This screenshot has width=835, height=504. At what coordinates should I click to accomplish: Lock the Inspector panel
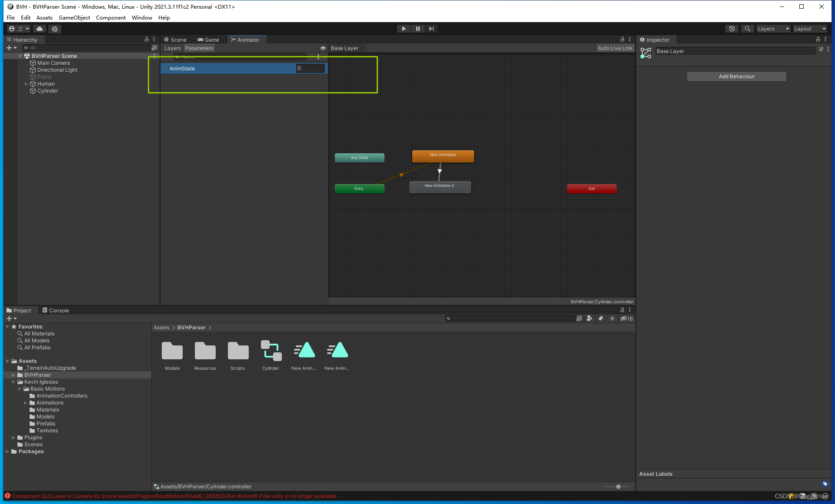818,39
